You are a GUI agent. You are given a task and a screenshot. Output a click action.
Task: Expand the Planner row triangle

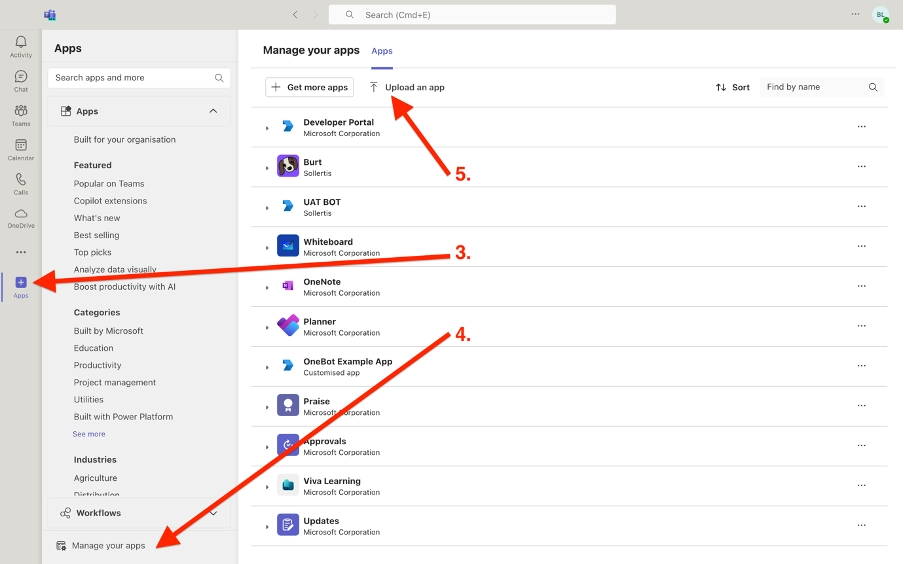pyautogui.click(x=267, y=327)
